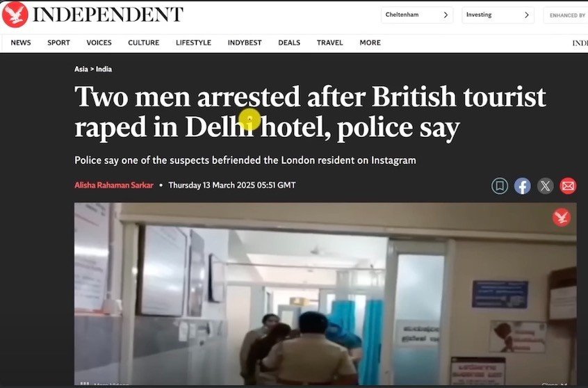
Task: Share the article on Facebook
Action: coord(523,186)
